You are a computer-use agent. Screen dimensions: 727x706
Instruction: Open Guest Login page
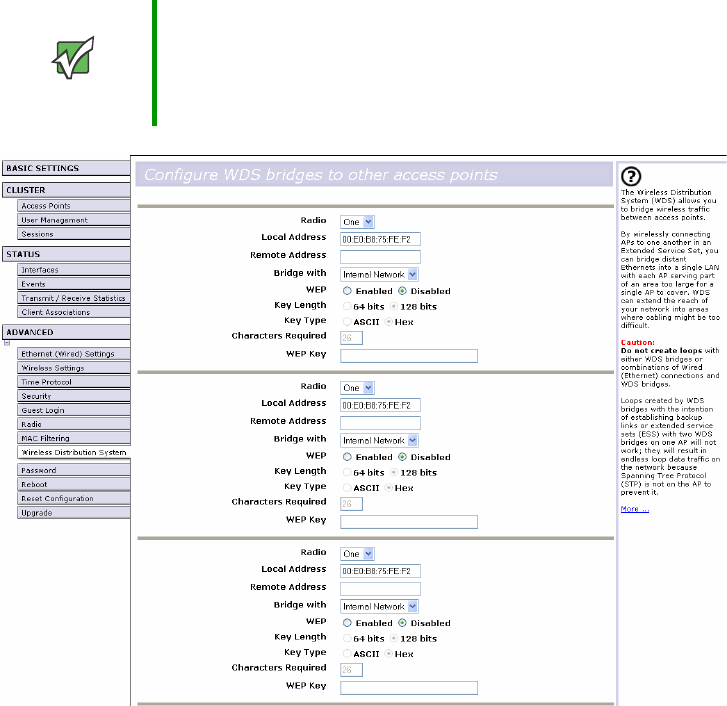pos(74,410)
